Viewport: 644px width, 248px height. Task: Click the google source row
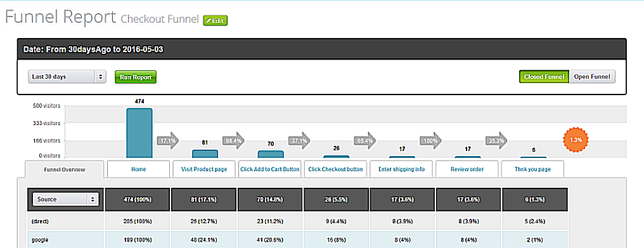click(x=298, y=239)
